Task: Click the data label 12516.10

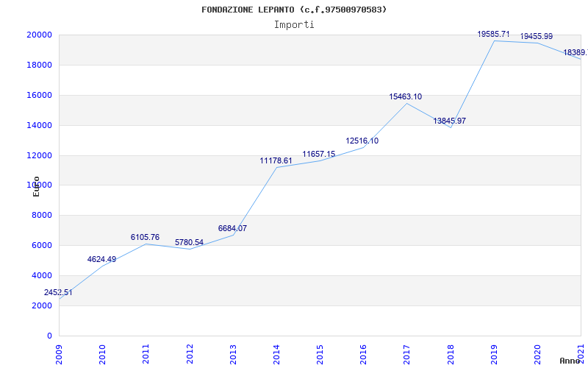Action: [362, 141]
